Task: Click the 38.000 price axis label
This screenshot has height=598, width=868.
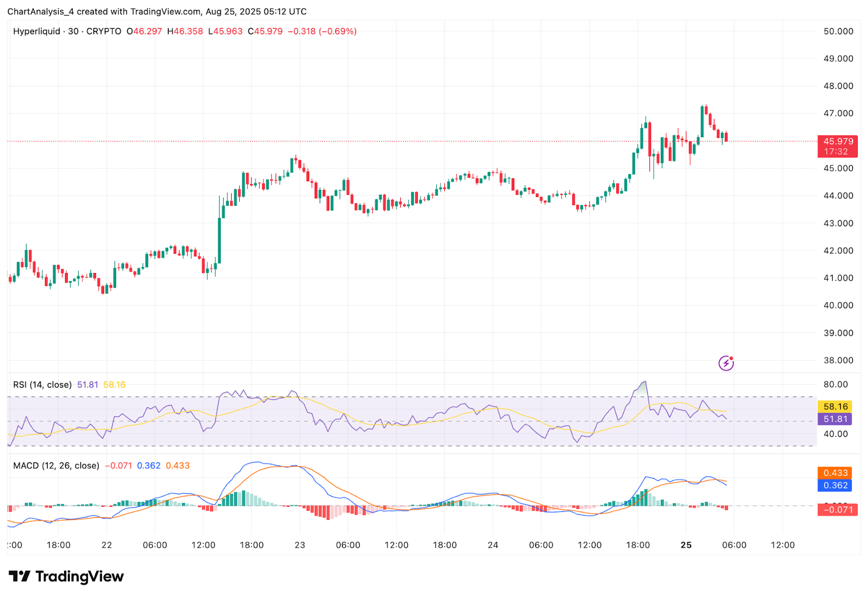Action: [838, 360]
